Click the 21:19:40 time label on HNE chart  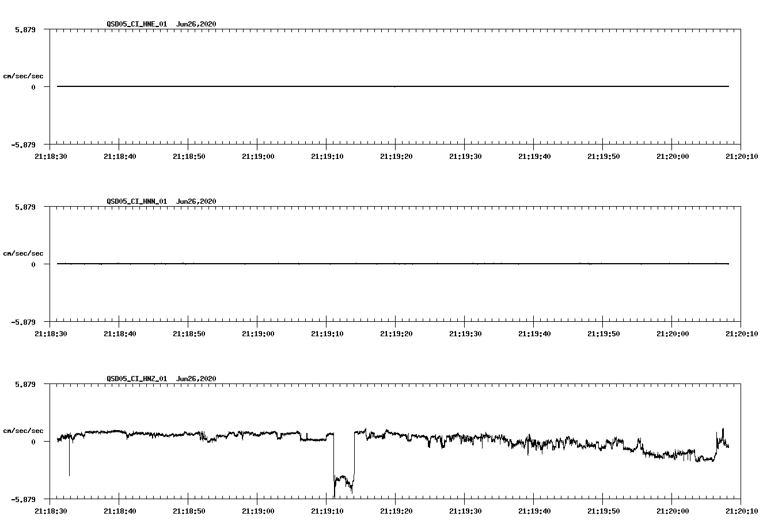tap(534, 156)
